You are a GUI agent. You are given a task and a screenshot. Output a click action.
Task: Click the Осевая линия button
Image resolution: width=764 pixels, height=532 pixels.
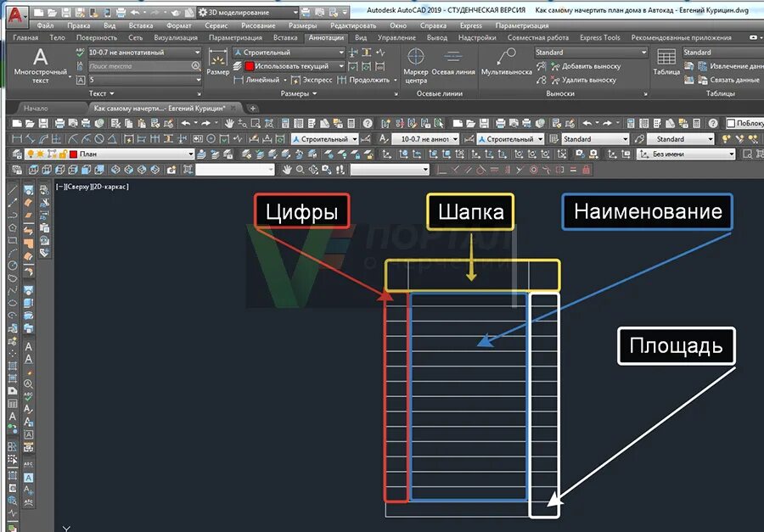point(453,62)
